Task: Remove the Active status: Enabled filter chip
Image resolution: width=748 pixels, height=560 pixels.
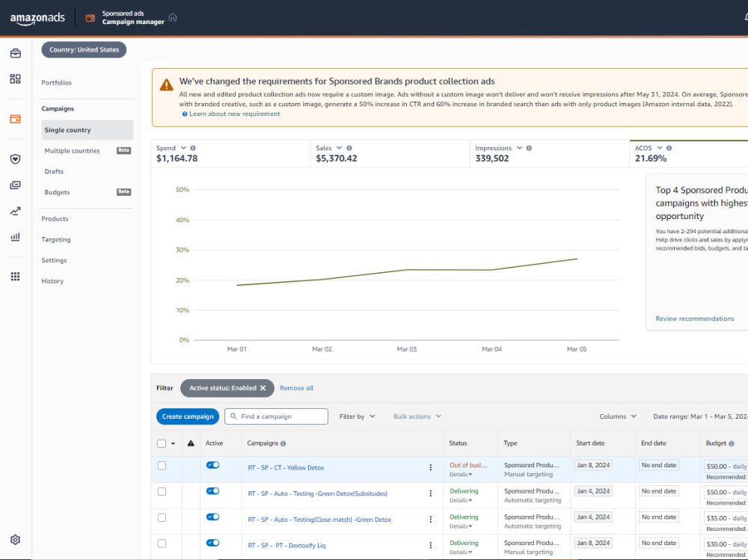Action: [x=263, y=388]
